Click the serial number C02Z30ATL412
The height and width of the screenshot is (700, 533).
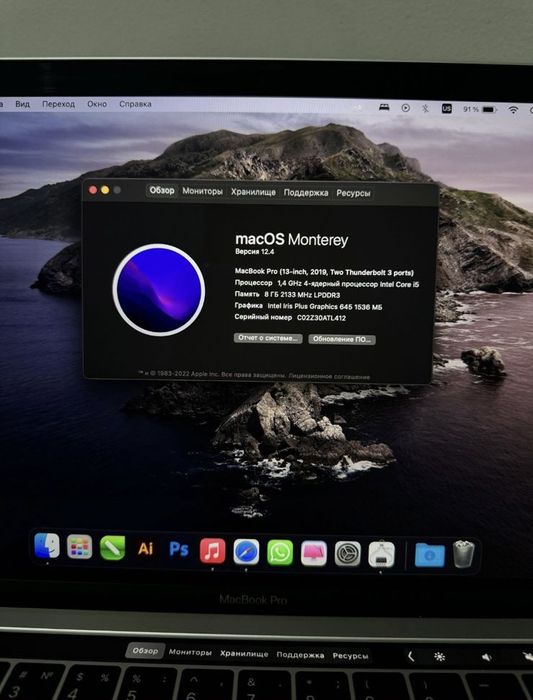pos(321,318)
